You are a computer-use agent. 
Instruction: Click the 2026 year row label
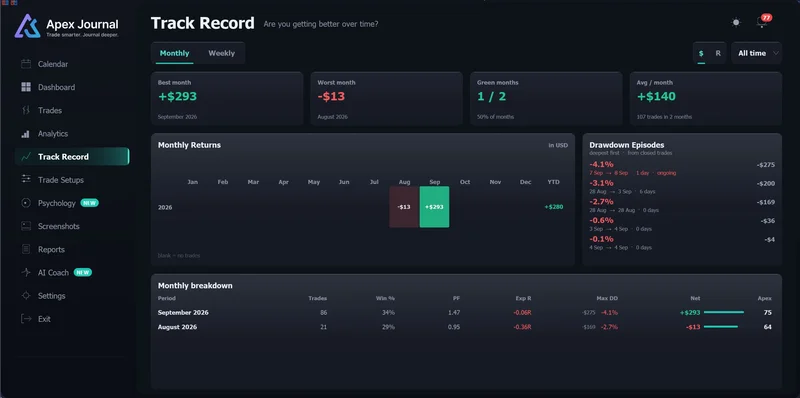pyautogui.click(x=165, y=208)
